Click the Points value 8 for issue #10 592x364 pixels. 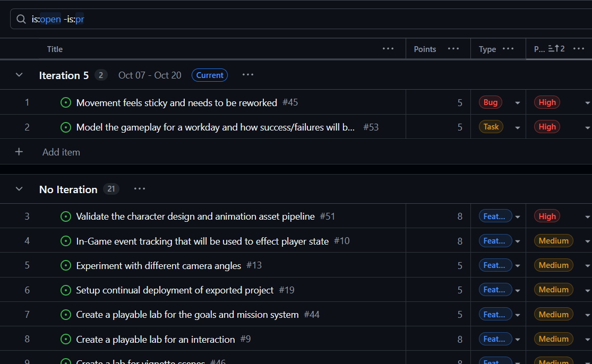460,241
